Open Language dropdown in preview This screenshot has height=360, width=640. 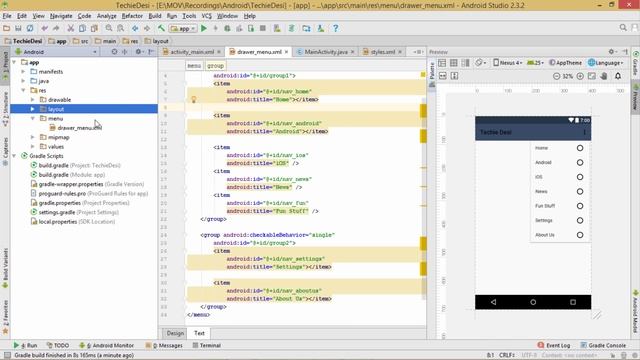click(x=606, y=63)
